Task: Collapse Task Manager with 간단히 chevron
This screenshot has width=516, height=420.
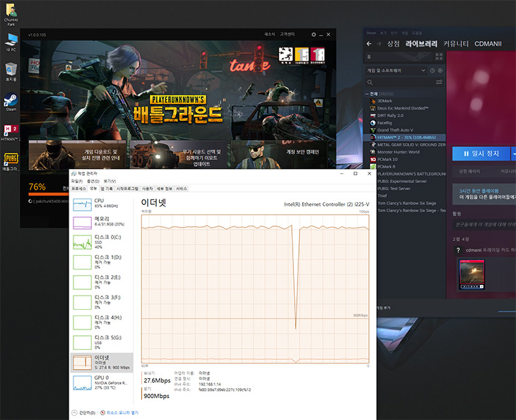Action: tap(74, 413)
